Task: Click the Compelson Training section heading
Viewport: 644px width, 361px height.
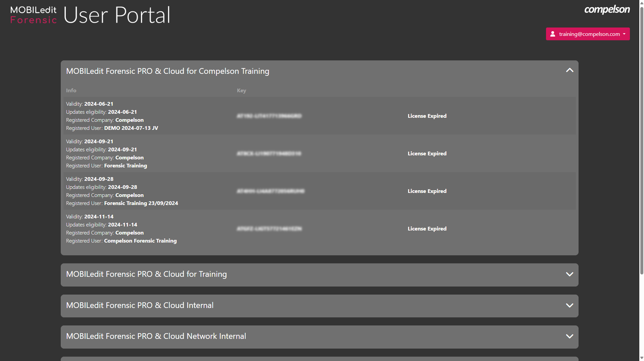Action: click(167, 71)
